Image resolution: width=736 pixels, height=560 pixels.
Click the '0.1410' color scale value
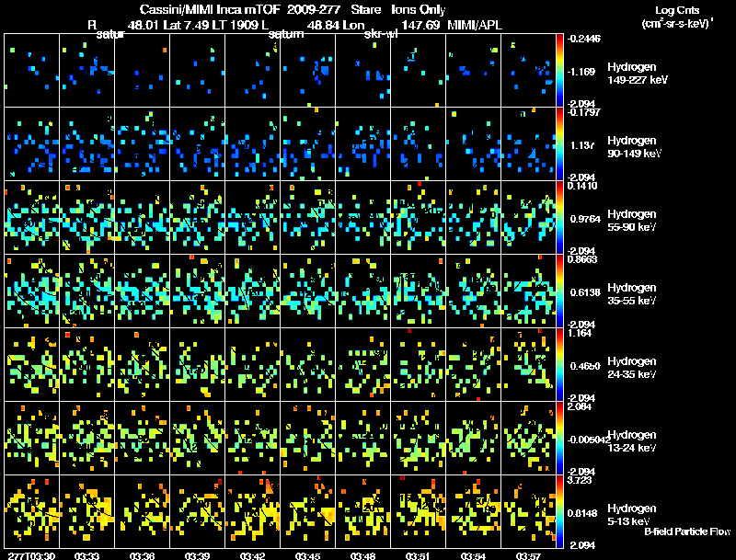pyautogui.click(x=582, y=186)
